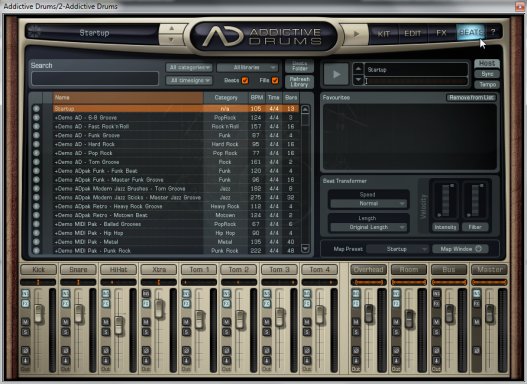Click the Refresh Library button
The image size is (527, 384).
(299, 82)
